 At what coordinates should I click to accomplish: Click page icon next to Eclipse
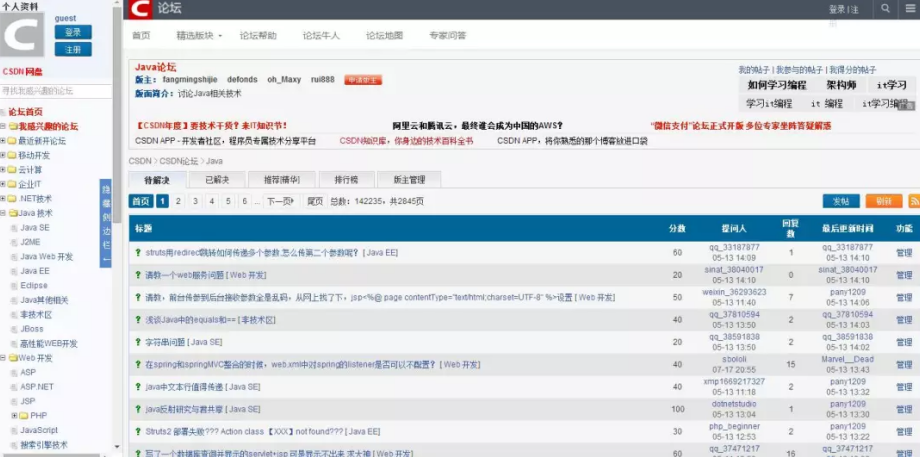tap(13, 286)
